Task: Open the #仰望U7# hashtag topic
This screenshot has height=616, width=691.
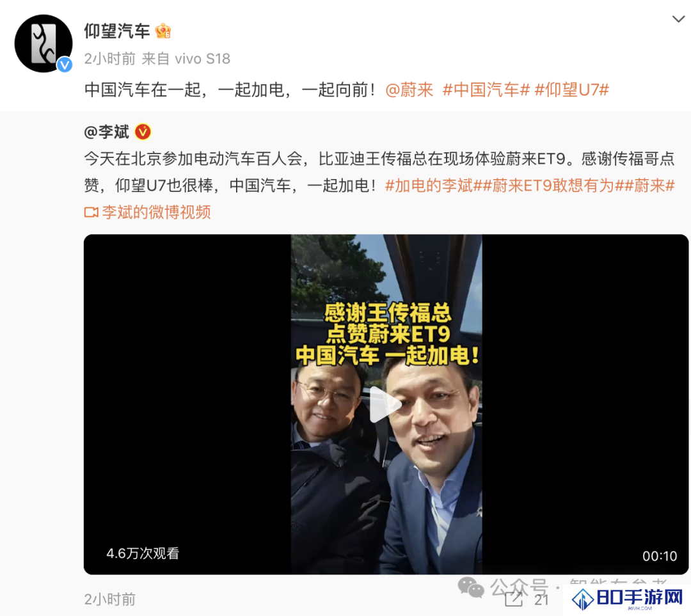Action: pyautogui.click(x=571, y=90)
